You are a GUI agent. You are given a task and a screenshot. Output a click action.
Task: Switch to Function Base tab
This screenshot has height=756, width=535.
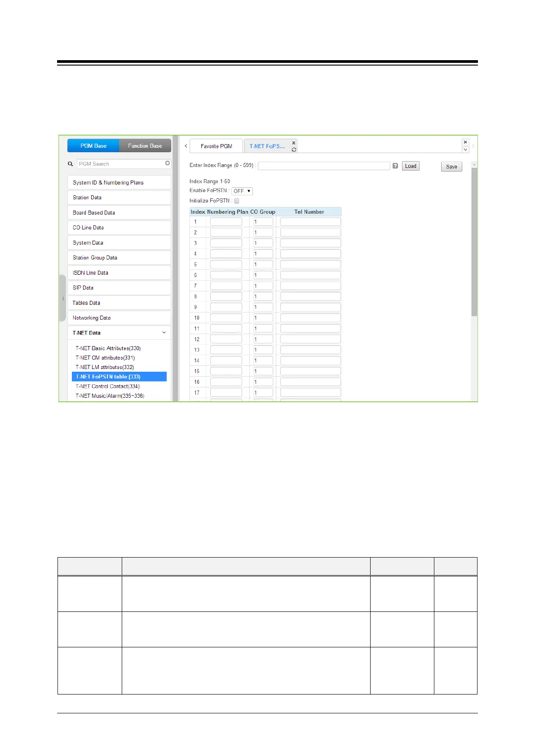[x=145, y=146]
